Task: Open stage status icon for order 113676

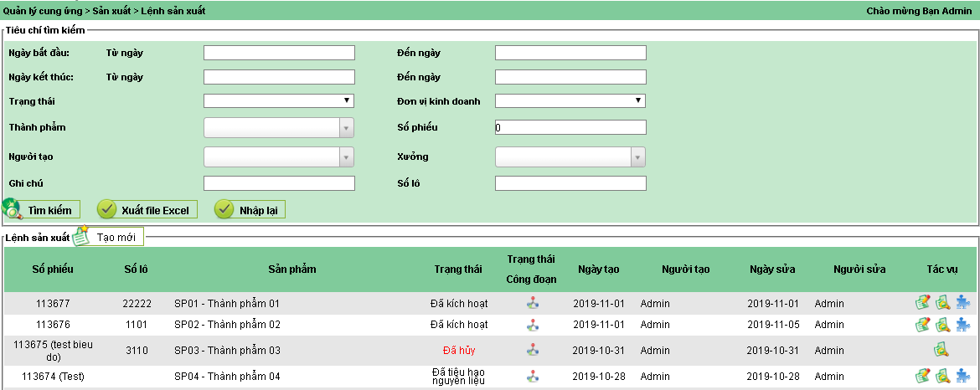Action: click(x=532, y=325)
